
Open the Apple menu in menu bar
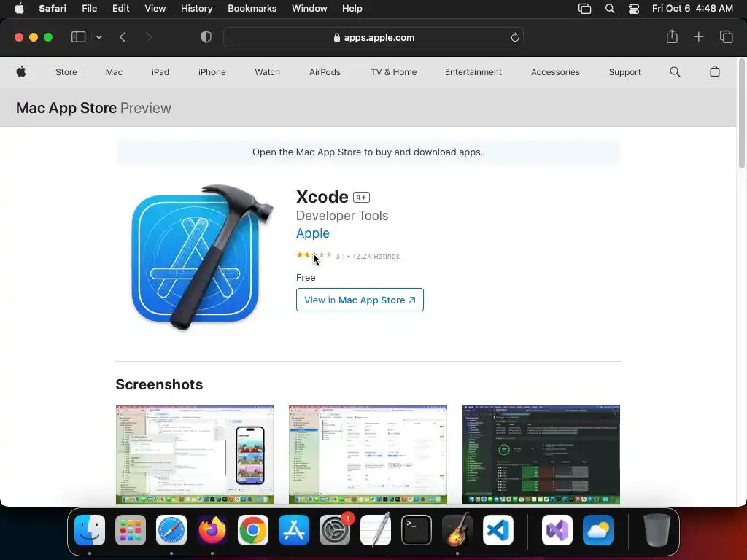(19, 9)
